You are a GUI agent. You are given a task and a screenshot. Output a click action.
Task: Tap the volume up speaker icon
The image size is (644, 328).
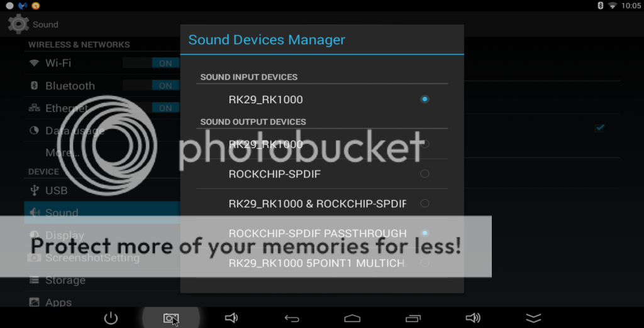pos(473,318)
